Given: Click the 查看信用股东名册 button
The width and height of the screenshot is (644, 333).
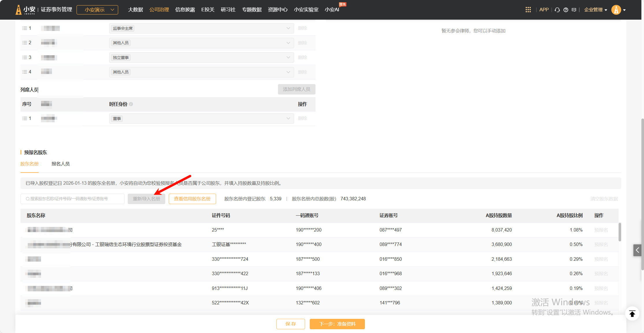Looking at the screenshot, I should pos(192,199).
